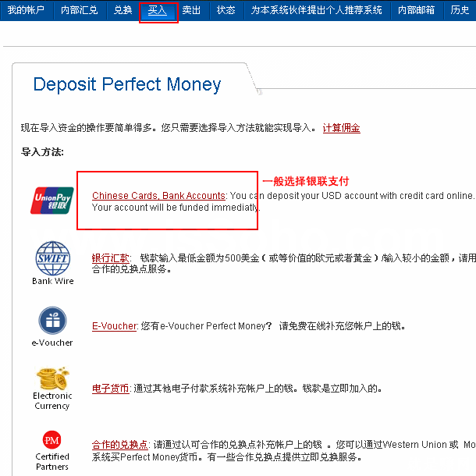The height and width of the screenshot is (476, 476).
Task: Go to 内部邮箱 in the top menu
Action: pos(416,10)
